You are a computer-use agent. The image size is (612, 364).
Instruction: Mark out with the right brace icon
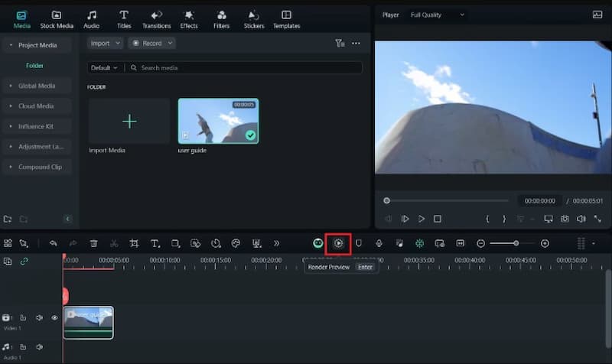pos(504,219)
